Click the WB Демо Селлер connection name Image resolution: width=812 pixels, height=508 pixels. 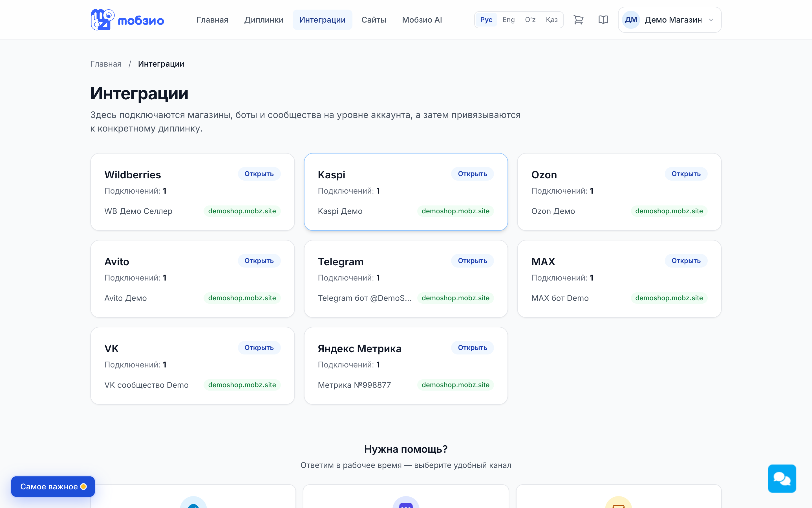[x=138, y=211]
